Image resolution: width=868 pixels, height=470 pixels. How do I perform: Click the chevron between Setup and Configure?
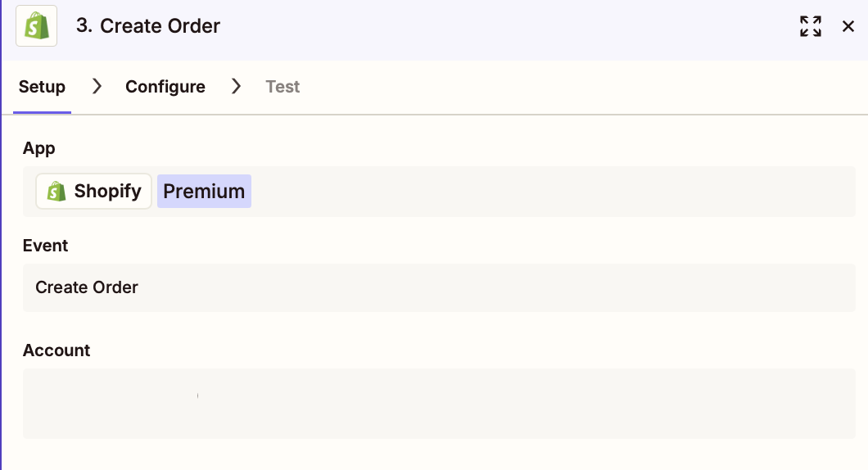pos(97,86)
